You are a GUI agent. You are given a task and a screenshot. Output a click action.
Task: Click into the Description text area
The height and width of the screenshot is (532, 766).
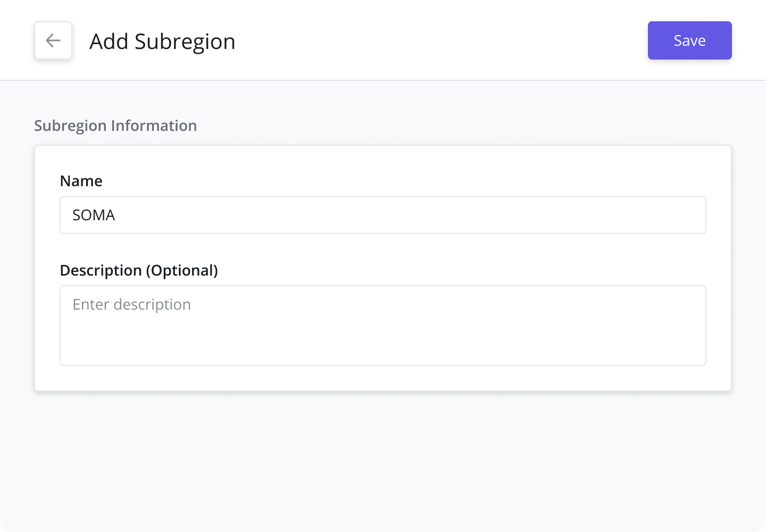tap(383, 326)
